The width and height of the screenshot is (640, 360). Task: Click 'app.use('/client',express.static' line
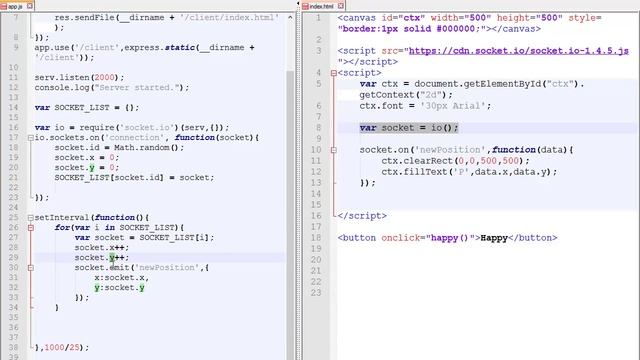pos(144,48)
